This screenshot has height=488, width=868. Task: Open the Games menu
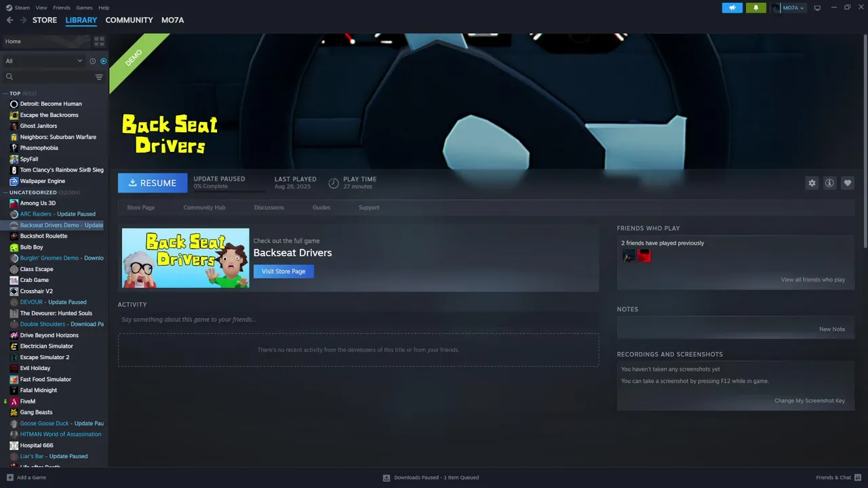coord(84,7)
